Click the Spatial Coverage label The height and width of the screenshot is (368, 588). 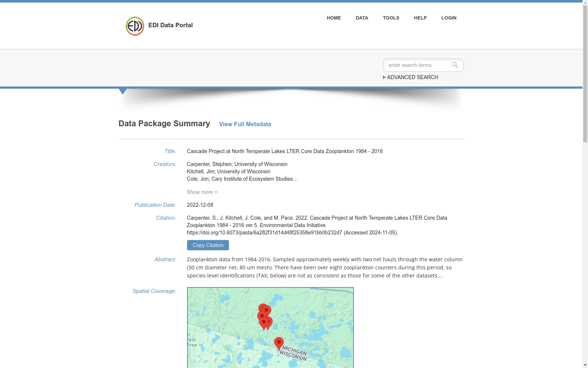click(x=154, y=291)
